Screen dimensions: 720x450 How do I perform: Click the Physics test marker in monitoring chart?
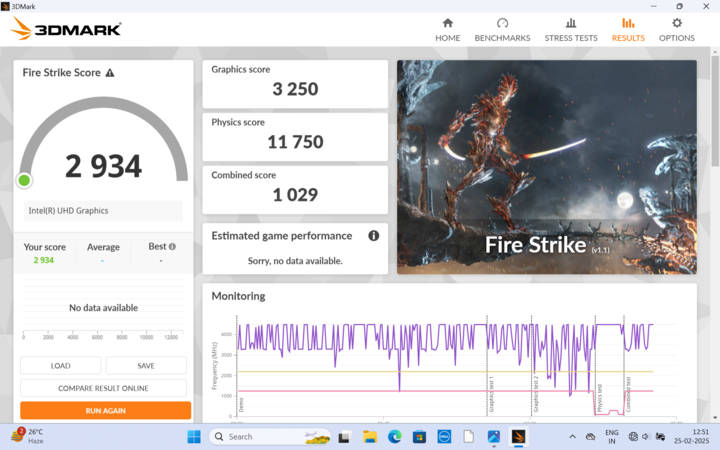pyautogui.click(x=599, y=398)
